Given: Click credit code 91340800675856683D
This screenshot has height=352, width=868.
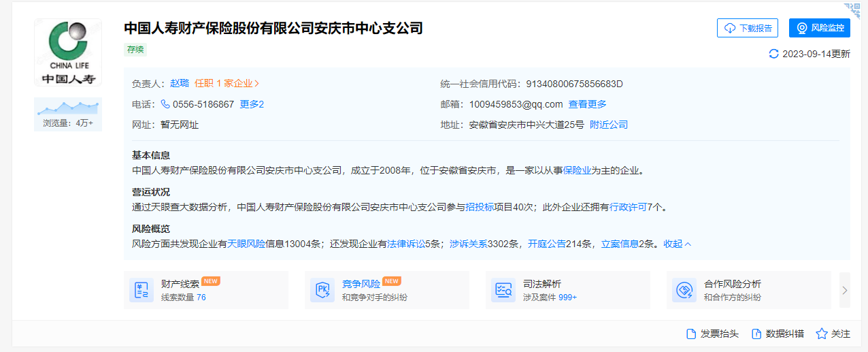Looking at the screenshot, I should [x=575, y=84].
